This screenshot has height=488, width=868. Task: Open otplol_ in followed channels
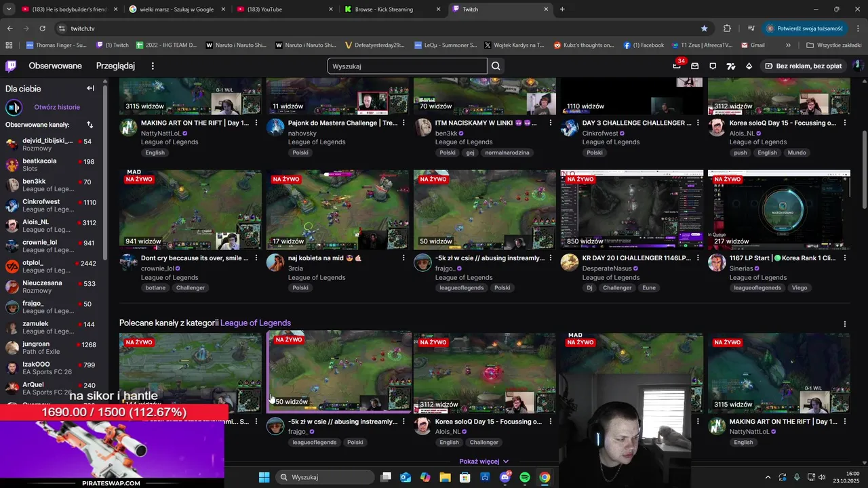pos(51,266)
